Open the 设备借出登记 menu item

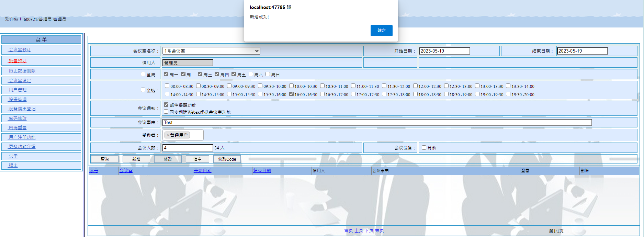point(22,109)
